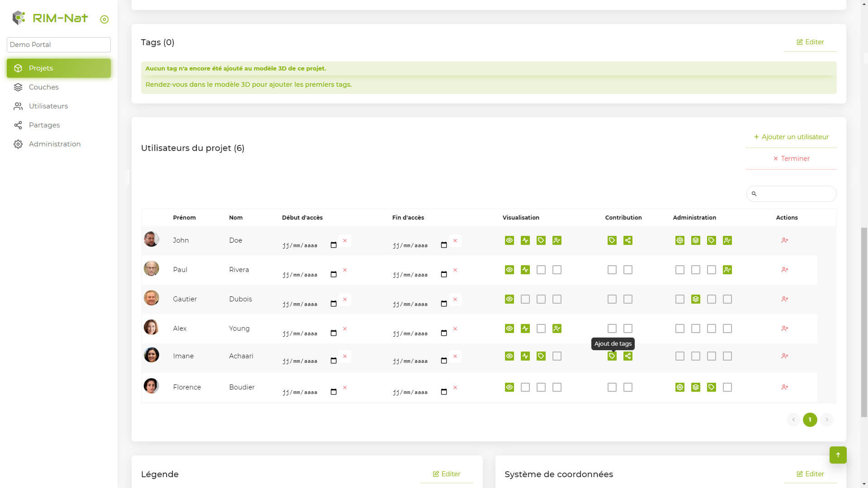The width and height of the screenshot is (868, 488).
Task: Go to Administration sidebar item
Action: tap(54, 144)
